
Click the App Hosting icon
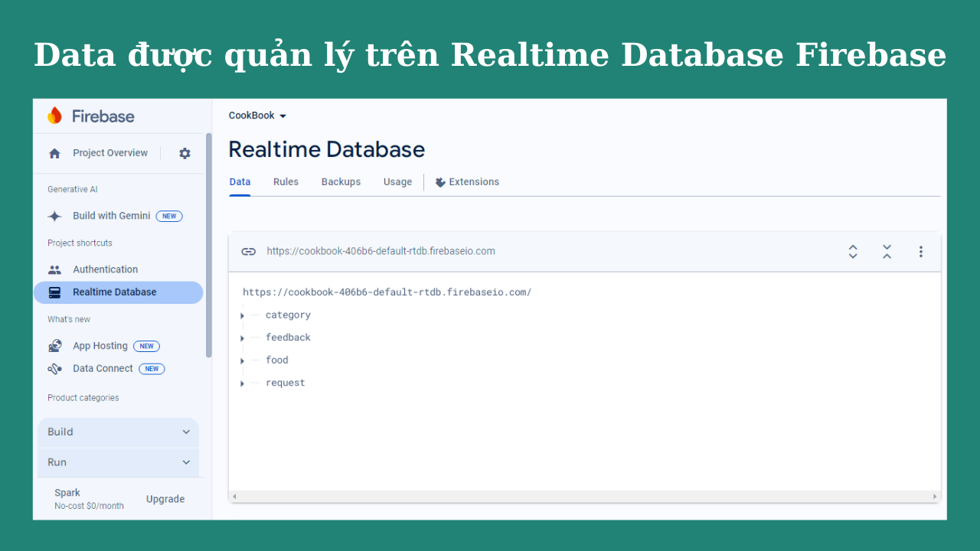point(54,346)
